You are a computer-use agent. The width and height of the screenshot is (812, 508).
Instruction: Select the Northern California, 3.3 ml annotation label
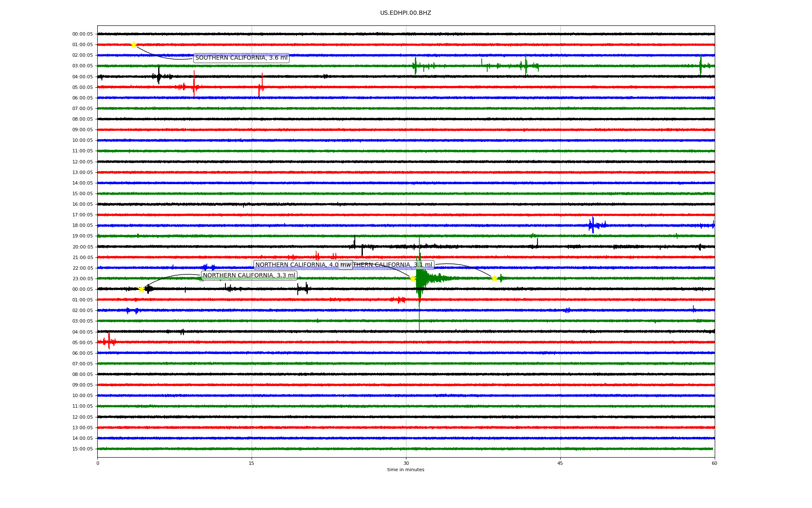[x=249, y=276]
